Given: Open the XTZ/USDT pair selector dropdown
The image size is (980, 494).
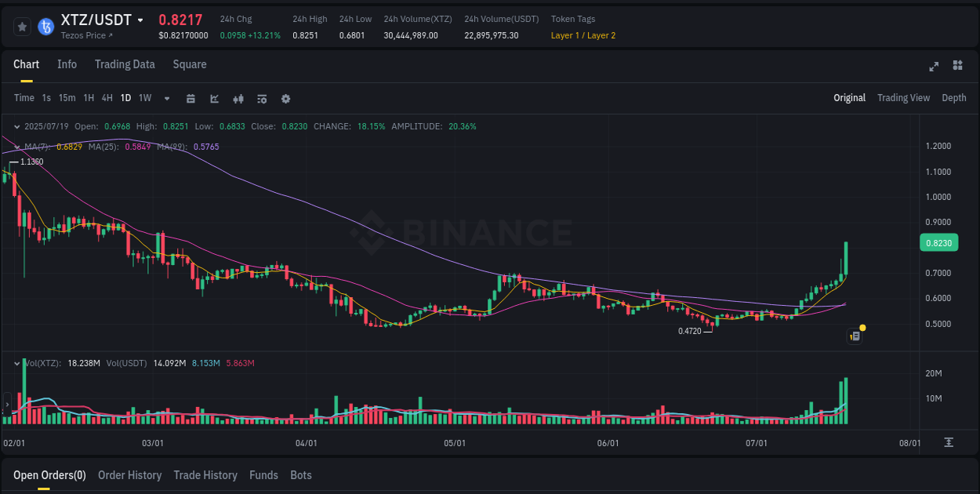Looking at the screenshot, I should click(x=139, y=19).
